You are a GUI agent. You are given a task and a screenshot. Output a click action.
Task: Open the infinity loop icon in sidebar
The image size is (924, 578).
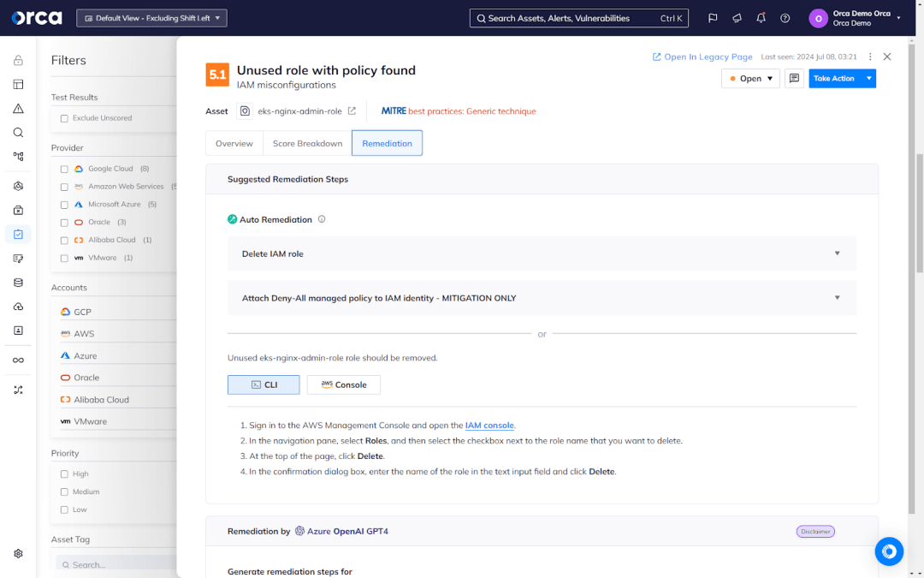(x=18, y=361)
